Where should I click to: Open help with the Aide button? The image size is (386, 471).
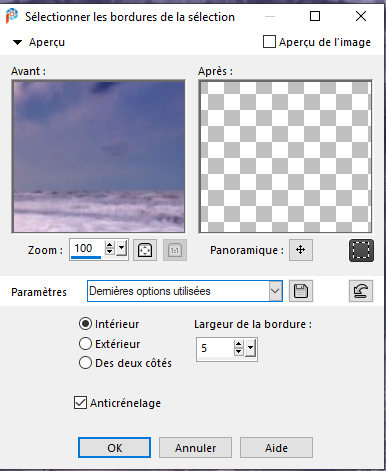tap(276, 448)
